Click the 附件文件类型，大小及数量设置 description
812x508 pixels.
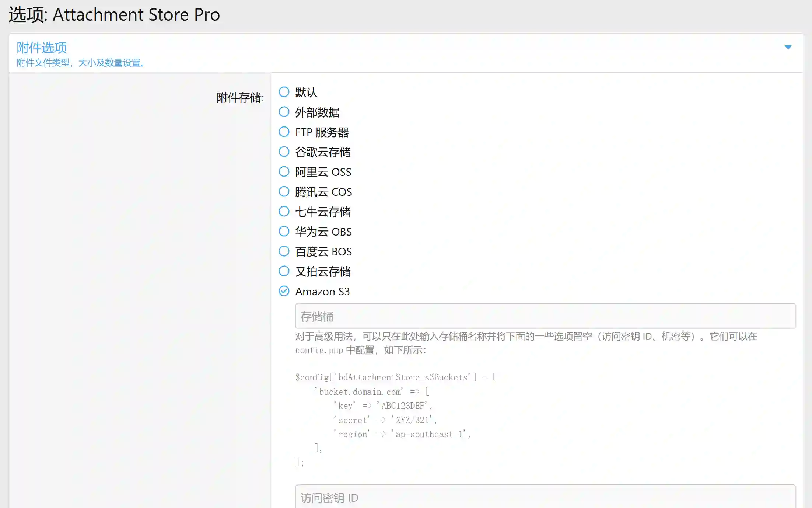coord(80,63)
